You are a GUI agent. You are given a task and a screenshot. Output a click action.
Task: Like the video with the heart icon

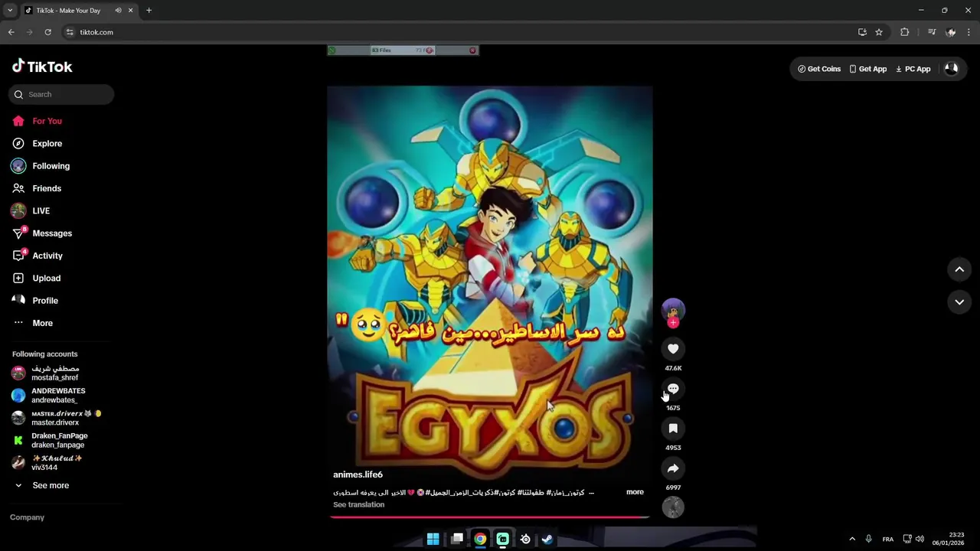pyautogui.click(x=673, y=349)
